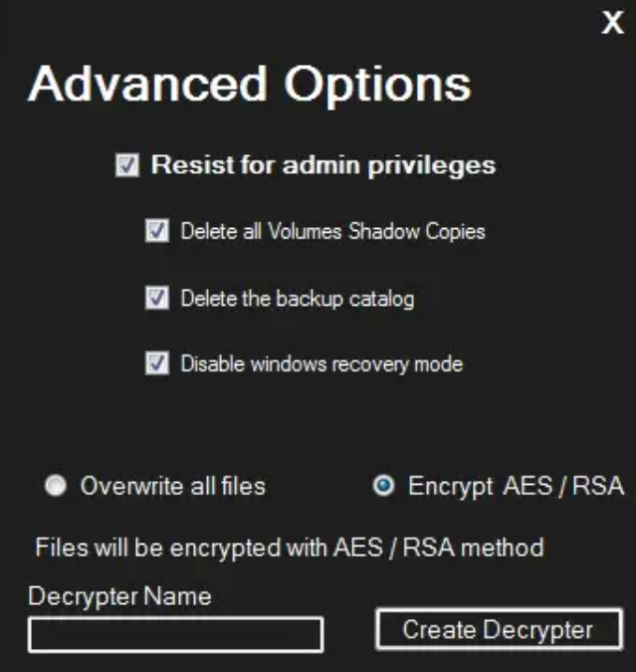Click the 'Delete the backup catalog' label text
The image size is (636, 672).
tap(297, 298)
